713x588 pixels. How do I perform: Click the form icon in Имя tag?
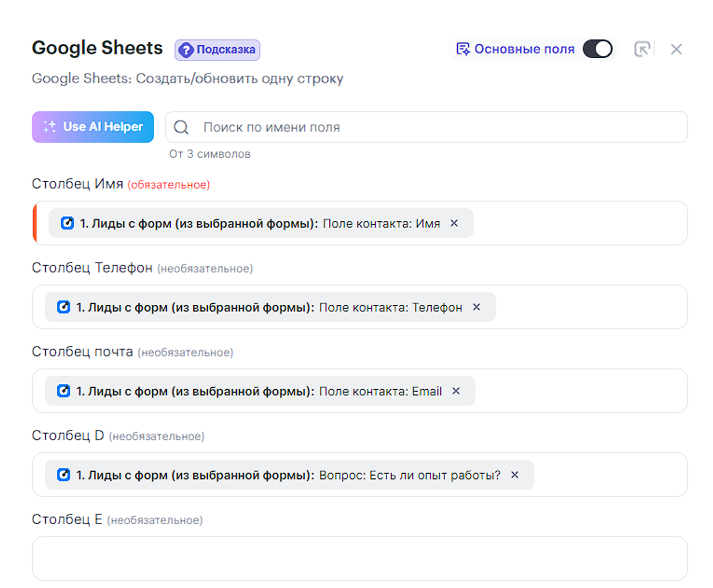point(67,223)
